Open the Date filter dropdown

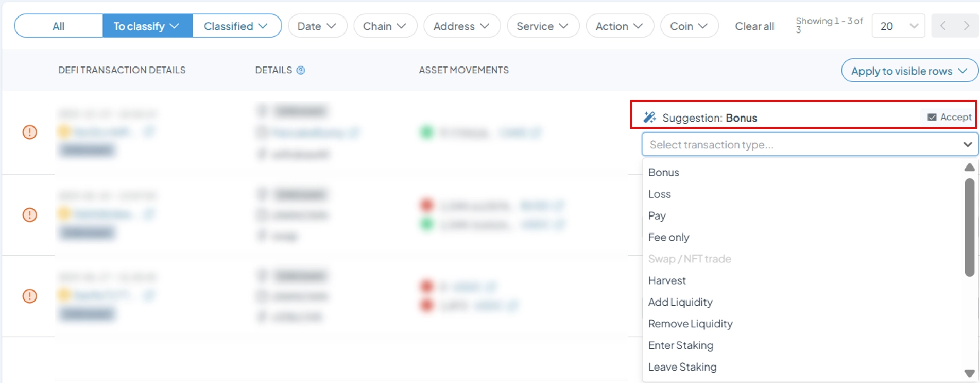click(317, 26)
